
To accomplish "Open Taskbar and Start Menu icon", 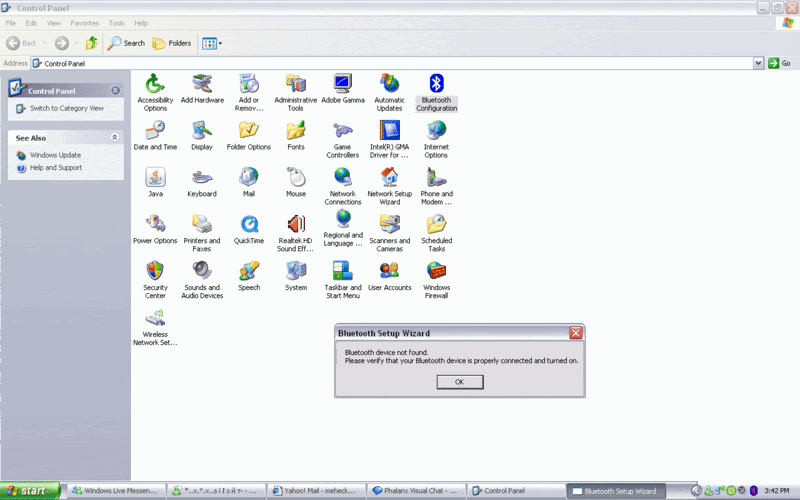I will pos(343,280).
